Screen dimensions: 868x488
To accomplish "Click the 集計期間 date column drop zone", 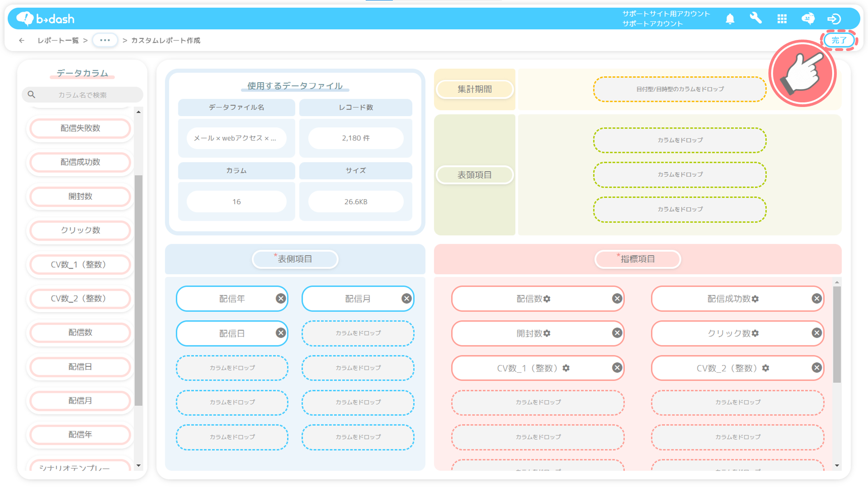I will pos(680,89).
